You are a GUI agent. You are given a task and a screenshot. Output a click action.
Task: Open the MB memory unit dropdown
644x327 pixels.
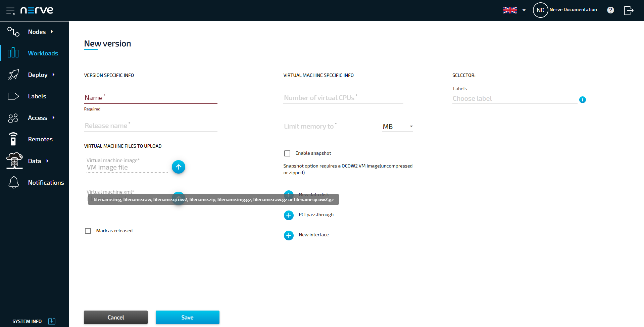point(397,127)
